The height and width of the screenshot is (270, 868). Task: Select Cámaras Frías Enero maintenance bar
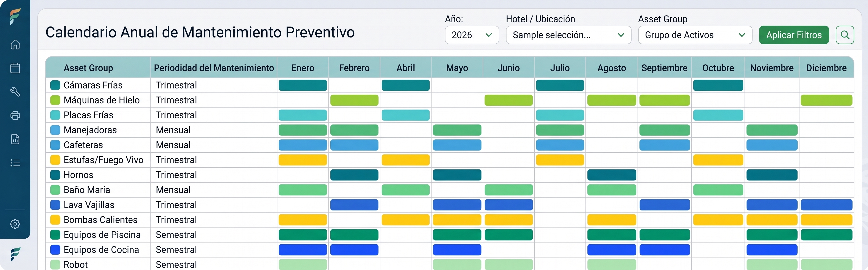(x=303, y=85)
